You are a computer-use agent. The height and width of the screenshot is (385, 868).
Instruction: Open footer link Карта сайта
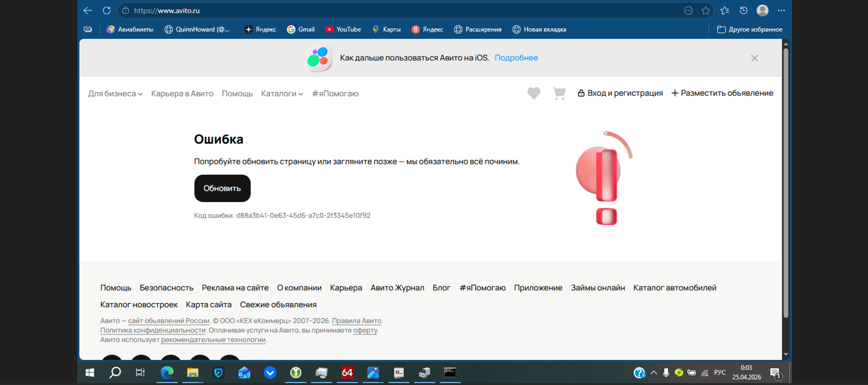point(209,304)
